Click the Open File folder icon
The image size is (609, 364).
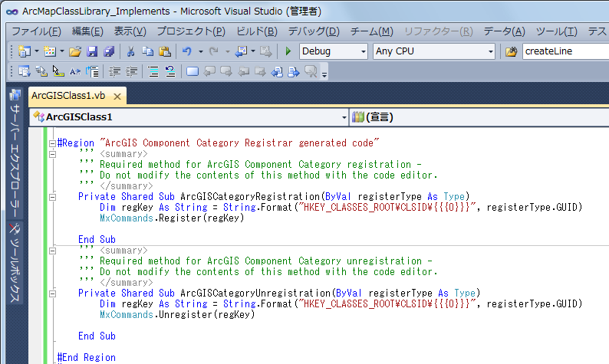pos(75,51)
